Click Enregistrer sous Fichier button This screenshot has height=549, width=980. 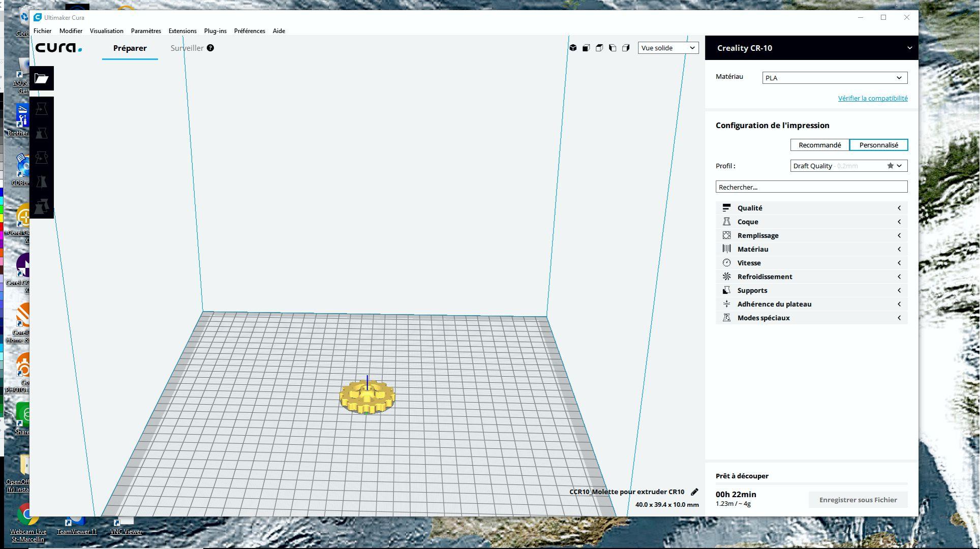coord(857,500)
